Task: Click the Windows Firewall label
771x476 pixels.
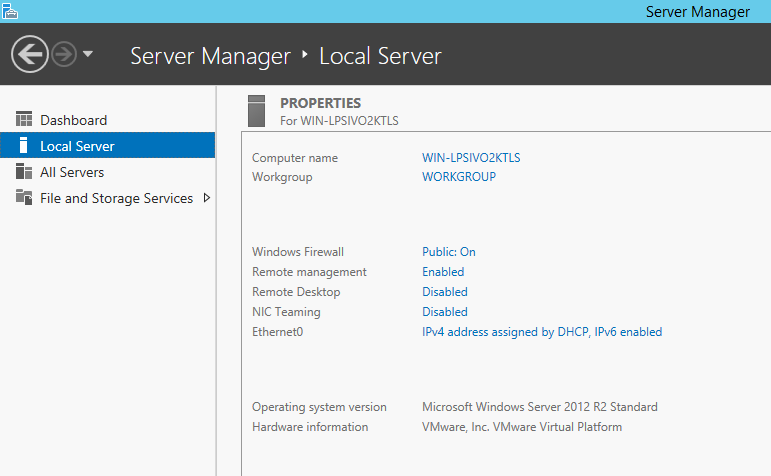Action: coord(298,252)
